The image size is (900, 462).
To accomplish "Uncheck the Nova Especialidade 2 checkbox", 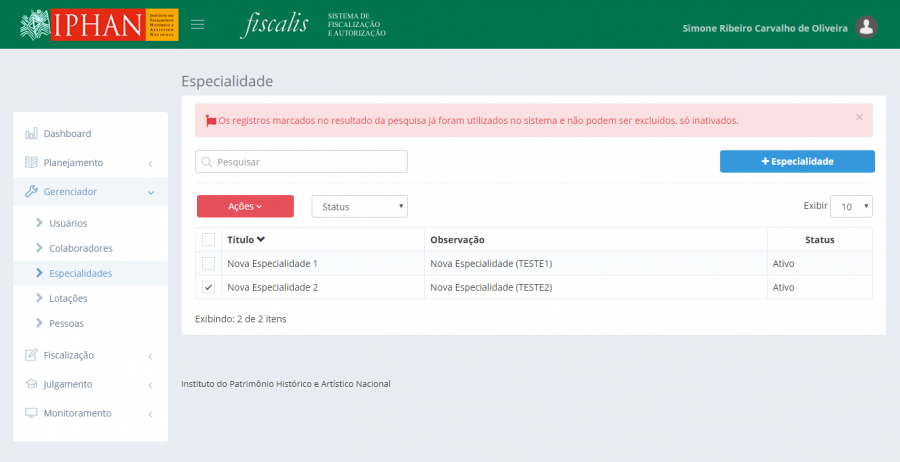I will tap(208, 288).
